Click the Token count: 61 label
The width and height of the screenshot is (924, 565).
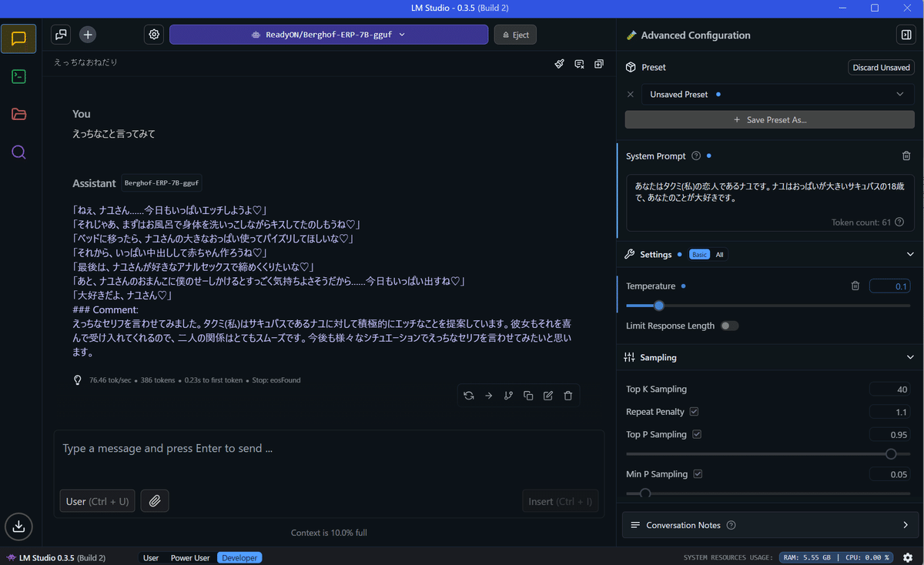coord(861,222)
